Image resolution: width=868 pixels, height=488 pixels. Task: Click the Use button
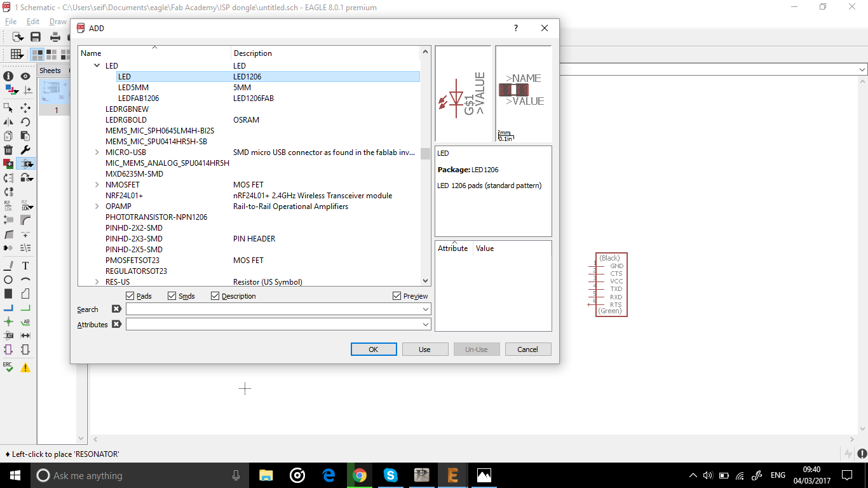424,349
